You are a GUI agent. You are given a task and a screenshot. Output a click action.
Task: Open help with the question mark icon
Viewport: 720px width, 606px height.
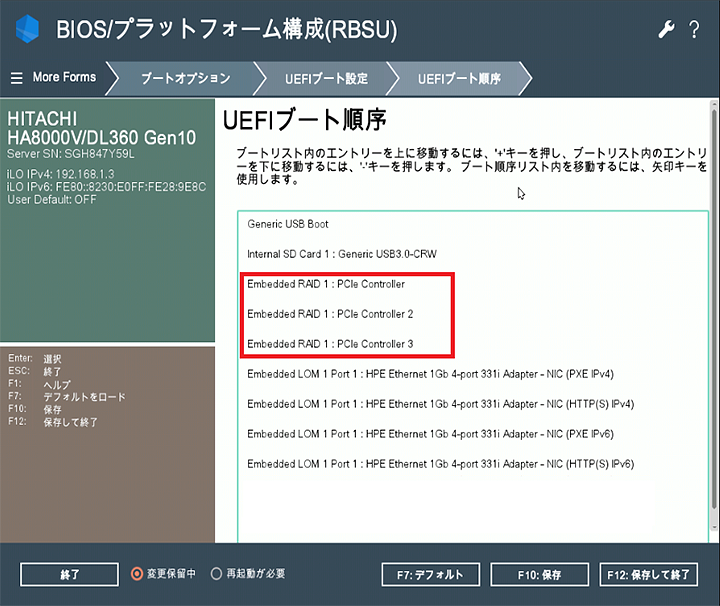pos(694,29)
